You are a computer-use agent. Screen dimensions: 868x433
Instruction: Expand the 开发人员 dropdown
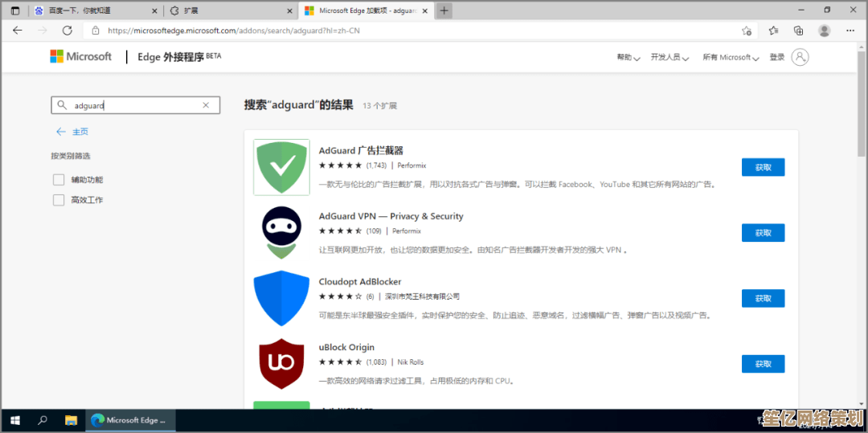[669, 57]
